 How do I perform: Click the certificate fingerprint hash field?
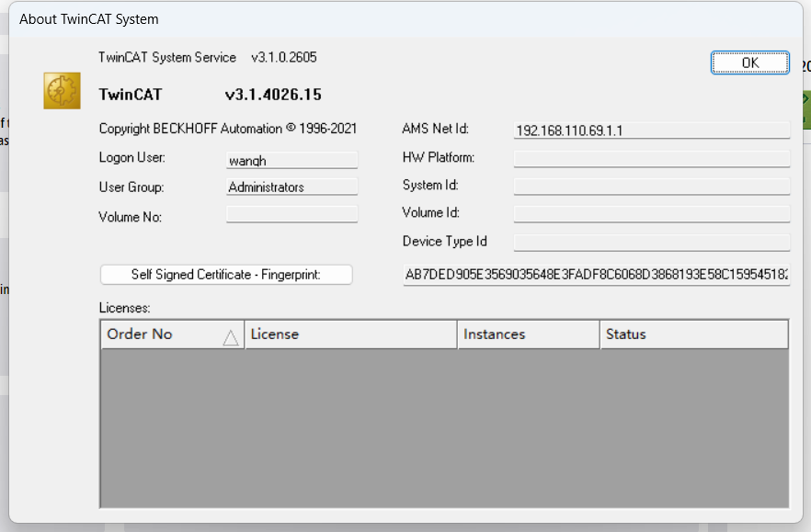[597, 275]
